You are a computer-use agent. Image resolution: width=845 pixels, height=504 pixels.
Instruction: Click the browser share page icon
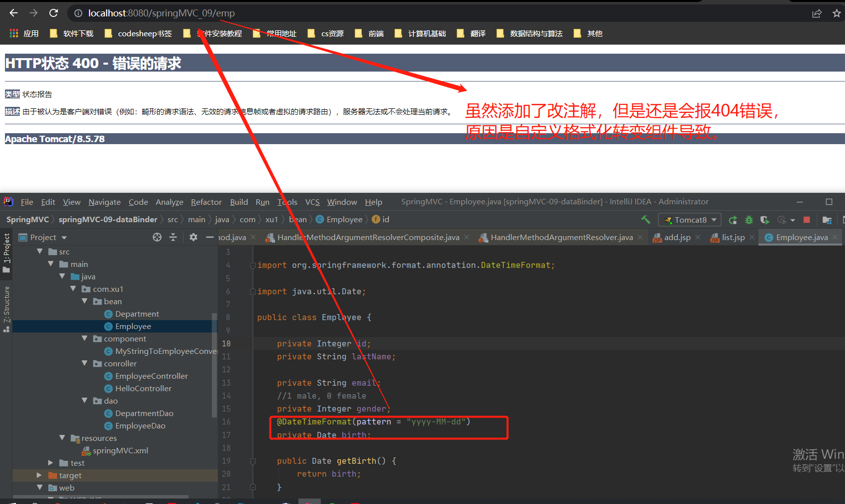[817, 13]
